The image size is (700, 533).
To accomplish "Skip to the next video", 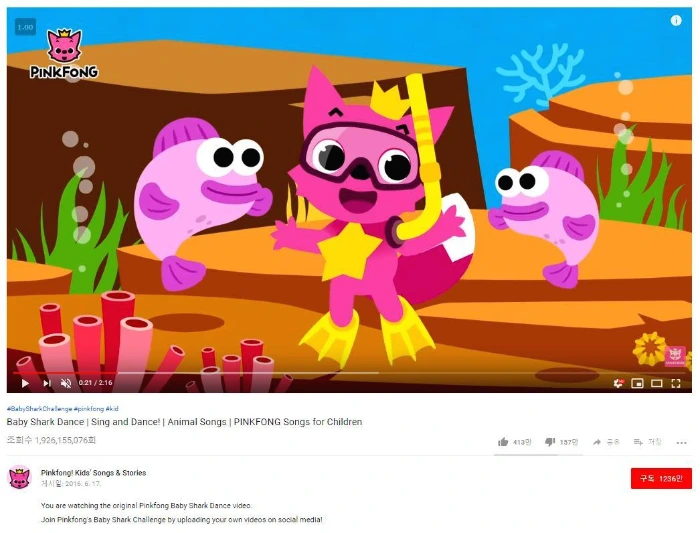I will click(47, 383).
